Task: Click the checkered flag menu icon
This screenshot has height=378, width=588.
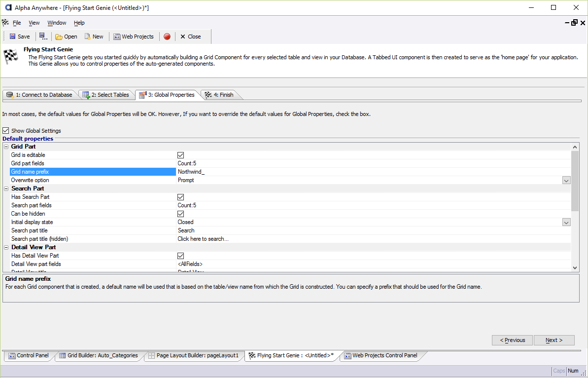Action: pos(5,23)
